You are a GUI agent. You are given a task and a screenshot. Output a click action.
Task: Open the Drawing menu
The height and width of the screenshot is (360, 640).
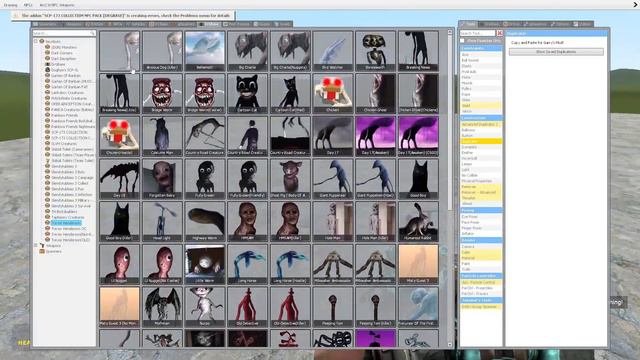10,5
